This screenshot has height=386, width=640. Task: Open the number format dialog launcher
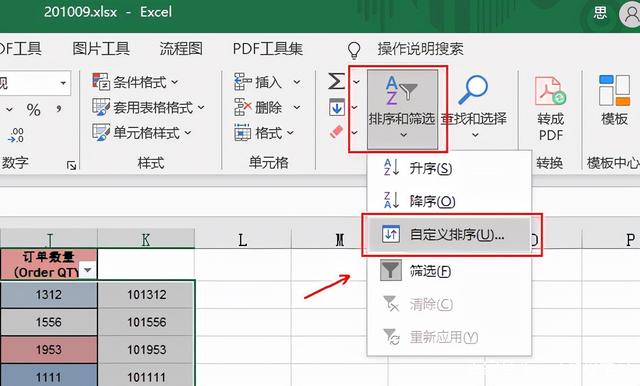71,165
